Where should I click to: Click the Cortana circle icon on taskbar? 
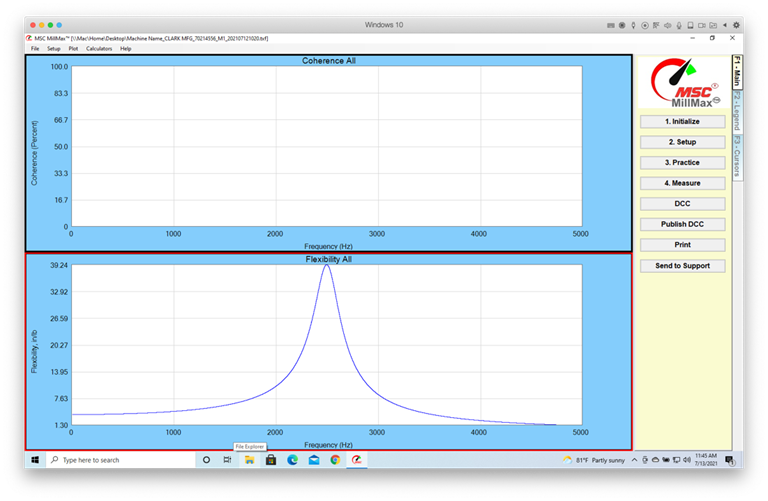click(x=206, y=460)
